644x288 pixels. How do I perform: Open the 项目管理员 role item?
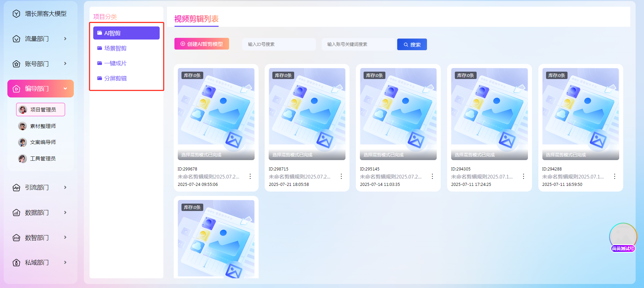(40, 110)
